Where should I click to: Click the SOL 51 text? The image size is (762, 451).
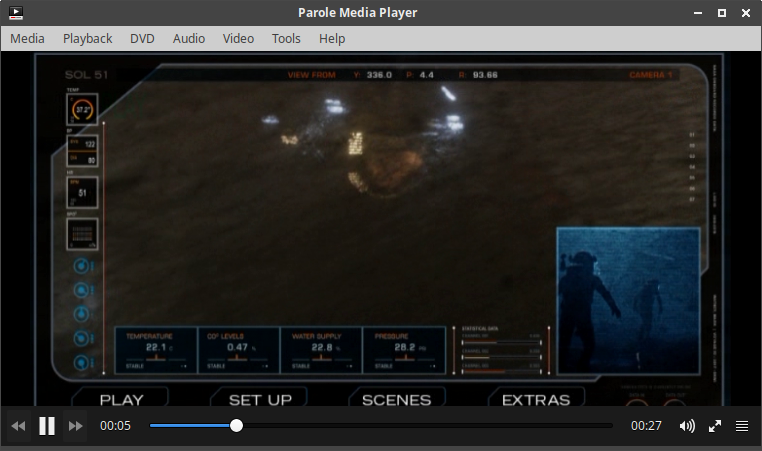coord(87,75)
